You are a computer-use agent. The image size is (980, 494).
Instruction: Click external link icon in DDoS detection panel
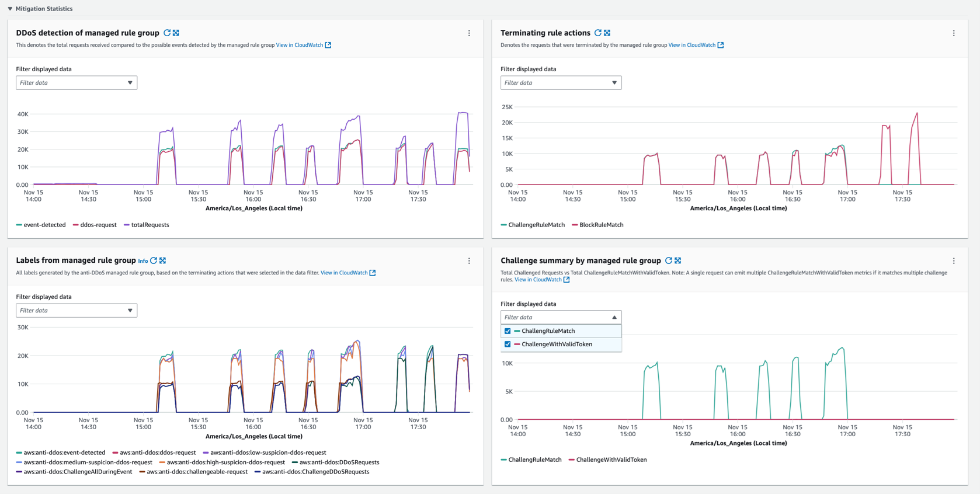328,45
